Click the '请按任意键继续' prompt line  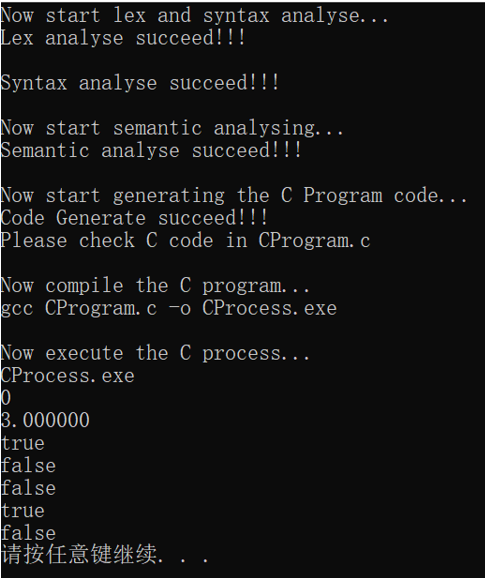pos(105,554)
